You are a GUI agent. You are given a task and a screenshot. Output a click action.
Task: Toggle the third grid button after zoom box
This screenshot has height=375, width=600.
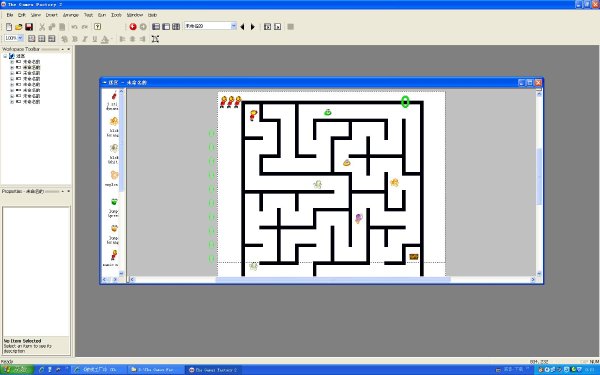tap(52, 39)
